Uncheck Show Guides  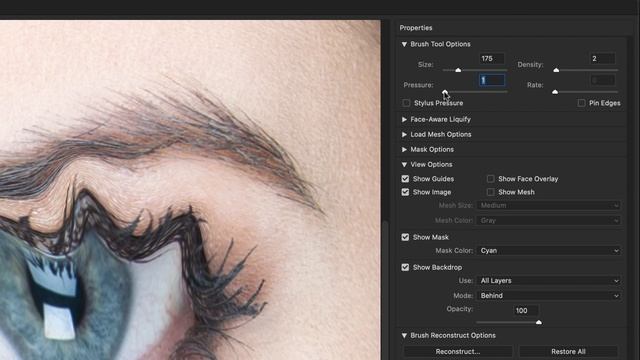(x=405, y=179)
